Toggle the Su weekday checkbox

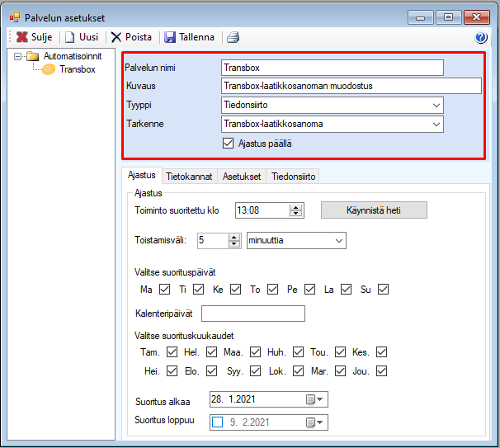click(383, 290)
